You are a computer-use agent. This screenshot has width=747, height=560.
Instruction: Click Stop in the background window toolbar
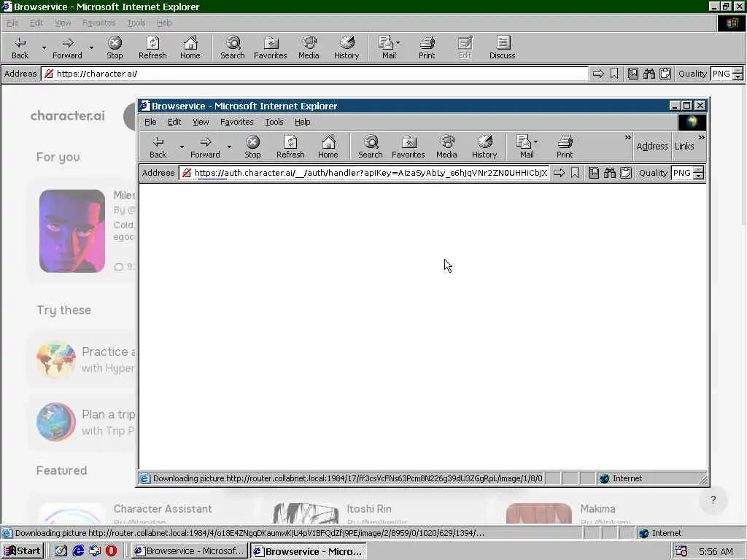coord(115,47)
